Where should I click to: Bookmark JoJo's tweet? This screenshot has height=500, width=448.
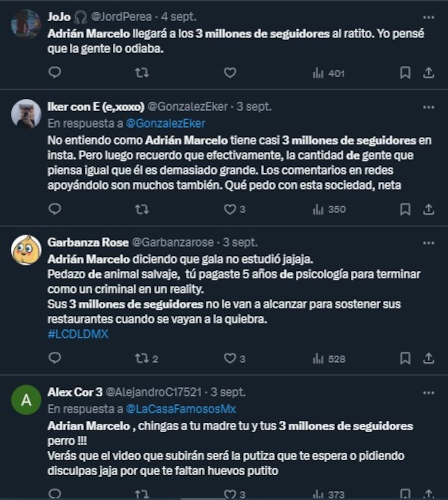[405, 72]
